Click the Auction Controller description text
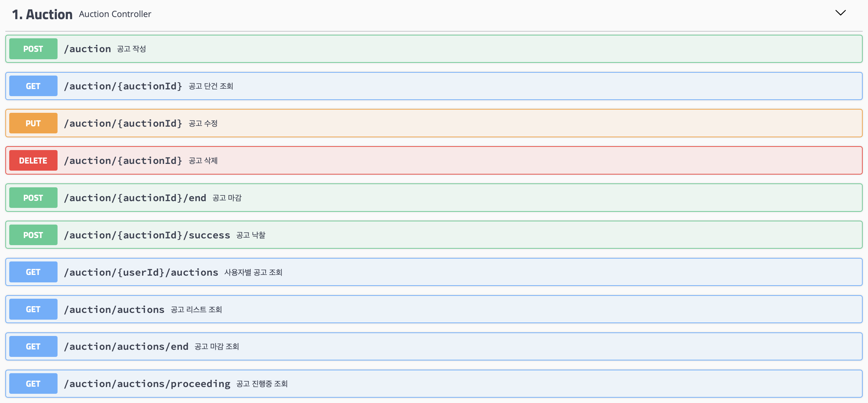The image size is (868, 403). click(115, 14)
